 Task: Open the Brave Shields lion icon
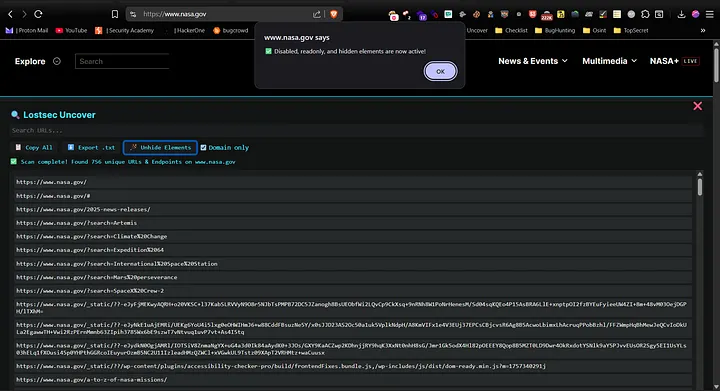(334, 14)
